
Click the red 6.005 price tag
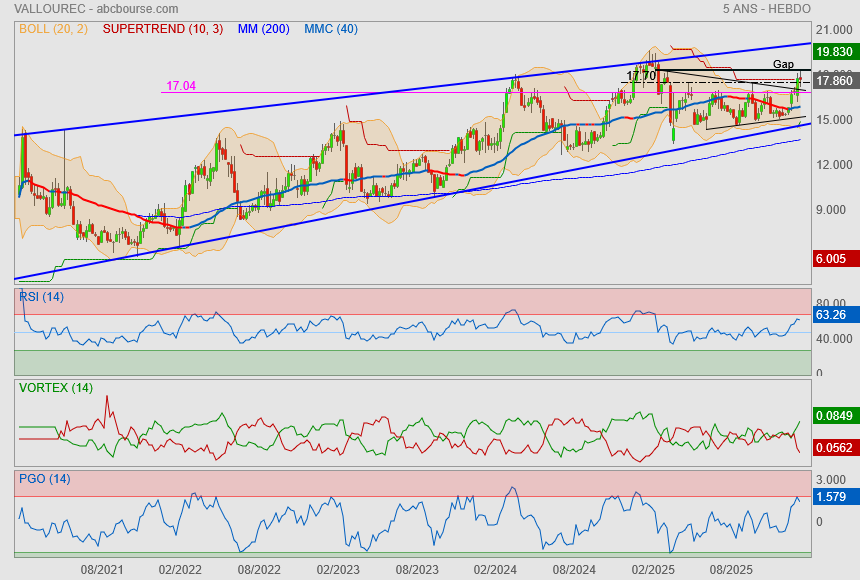tap(833, 258)
